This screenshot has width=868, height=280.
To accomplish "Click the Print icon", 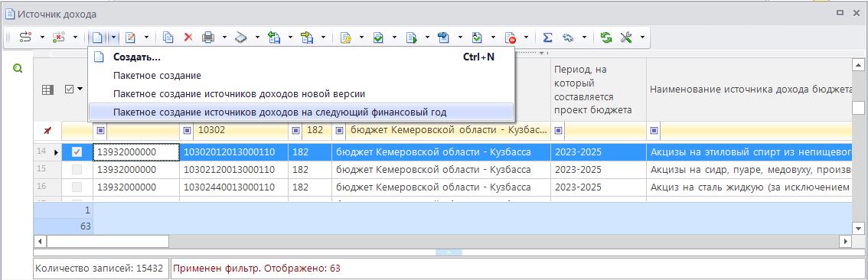I will [208, 37].
